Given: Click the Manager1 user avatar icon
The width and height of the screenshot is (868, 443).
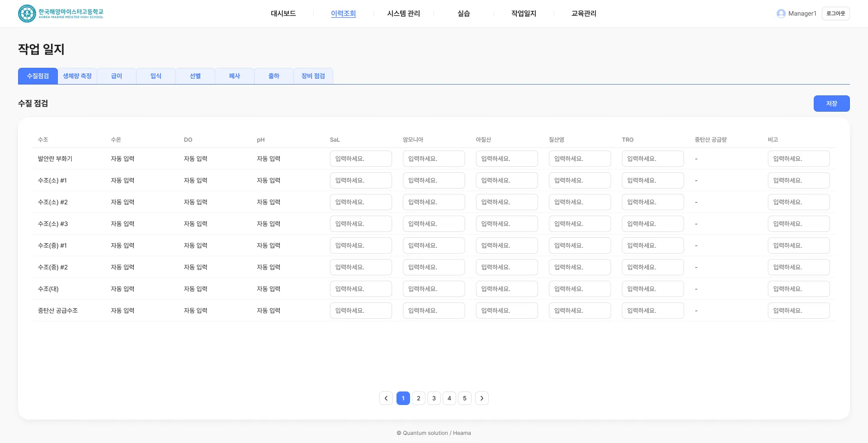Looking at the screenshot, I should pos(781,14).
